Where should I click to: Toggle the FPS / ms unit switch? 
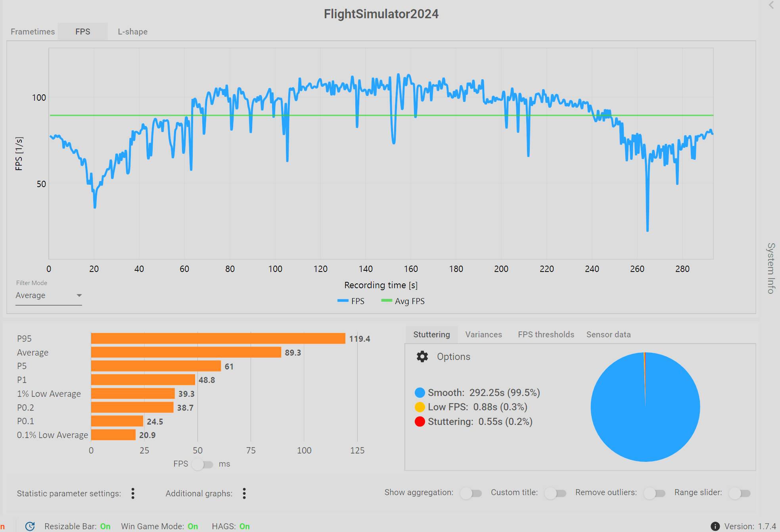click(x=203, y=464)
